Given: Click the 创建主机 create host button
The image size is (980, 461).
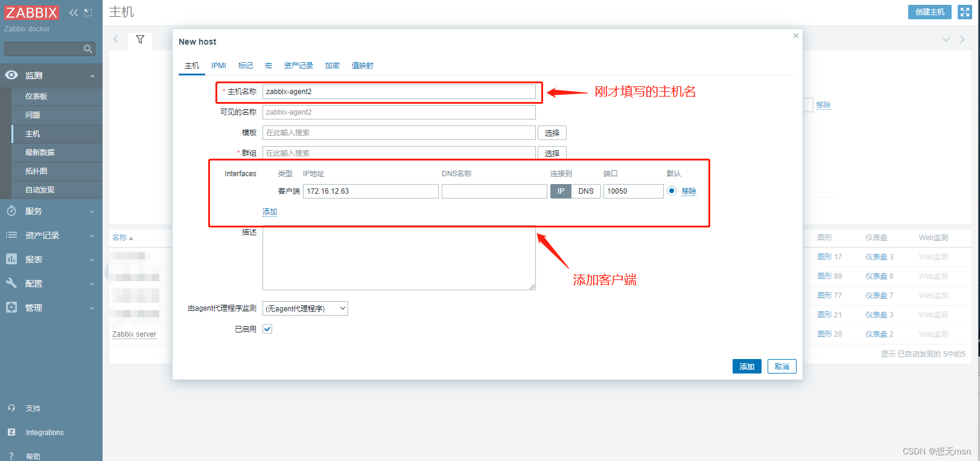Looking at the screenshot, I should pos(930,12).
